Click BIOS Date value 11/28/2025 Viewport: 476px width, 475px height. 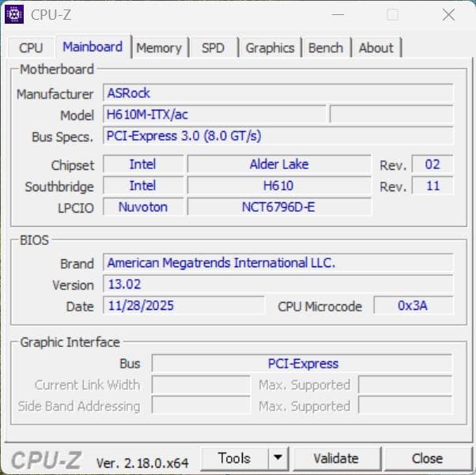(x=183, y=305)
